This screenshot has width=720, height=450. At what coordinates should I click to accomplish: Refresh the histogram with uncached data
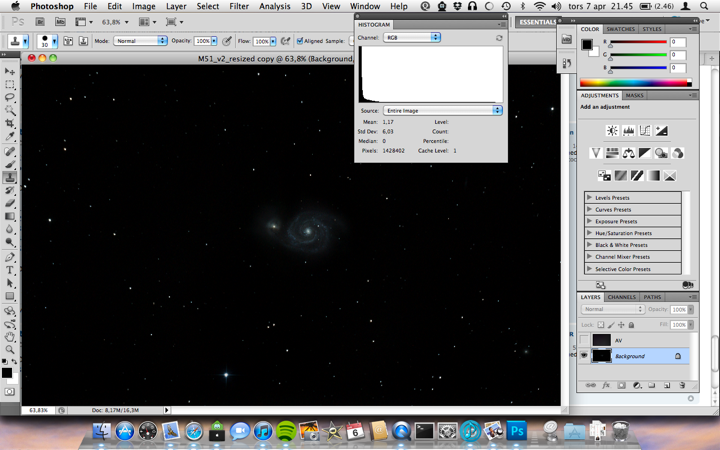(x=499, y=38)
